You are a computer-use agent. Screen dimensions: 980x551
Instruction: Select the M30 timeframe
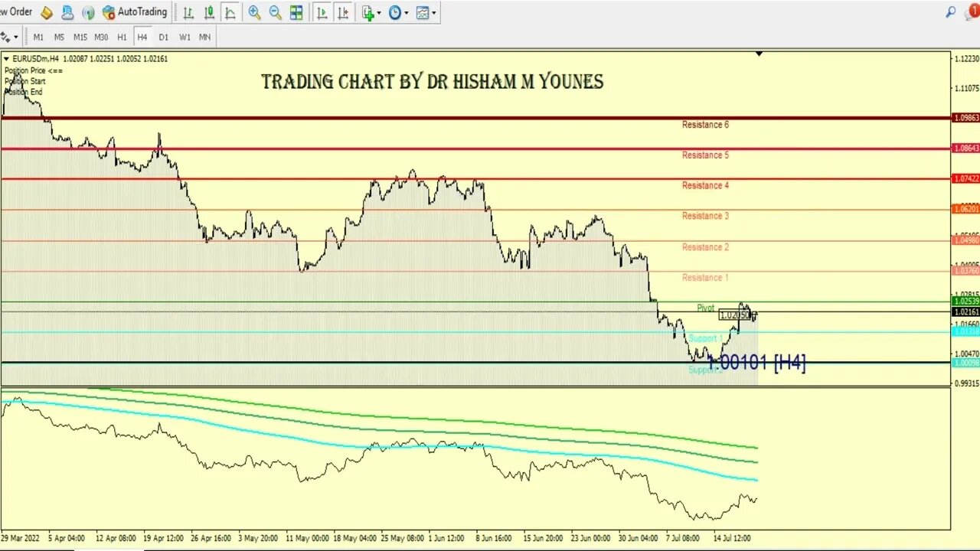click(101, 37)
